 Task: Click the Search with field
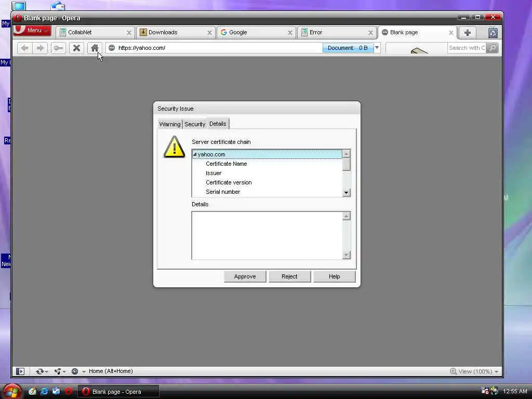coord(467,48)
